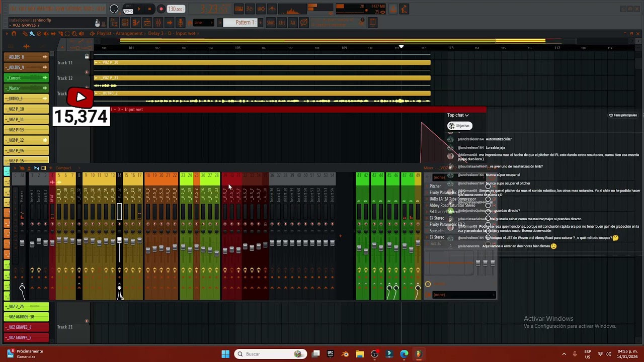This screenshot has width=644, height=362.
Task: Select the blue paint brush tool in playlist
Action: [32, 34]
